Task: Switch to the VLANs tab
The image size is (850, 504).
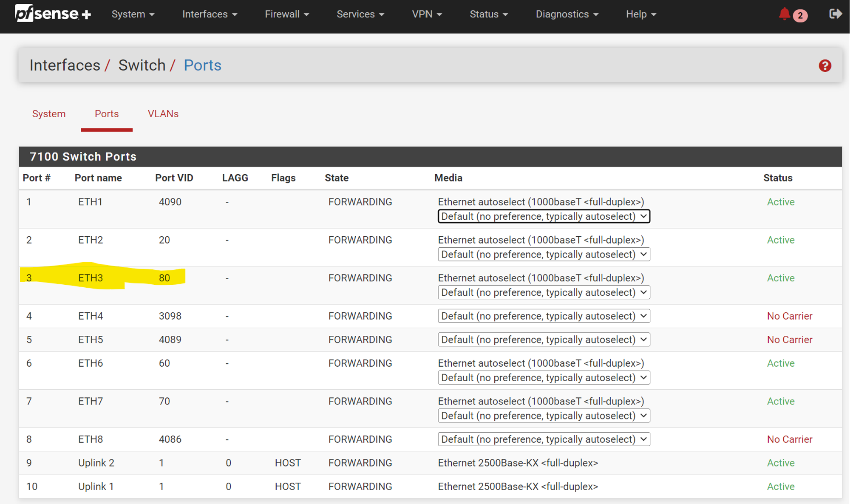Action: [163, 114]
